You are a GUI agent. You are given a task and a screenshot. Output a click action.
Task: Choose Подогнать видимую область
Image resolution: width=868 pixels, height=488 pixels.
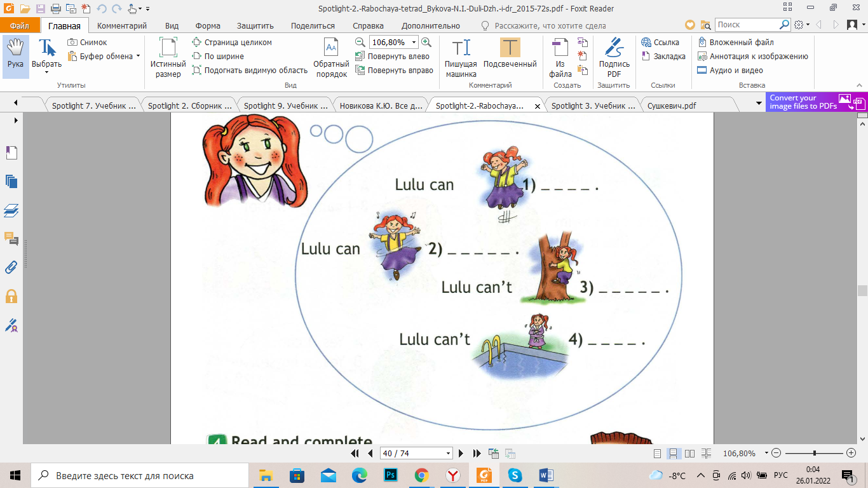(x=250, y=71)
